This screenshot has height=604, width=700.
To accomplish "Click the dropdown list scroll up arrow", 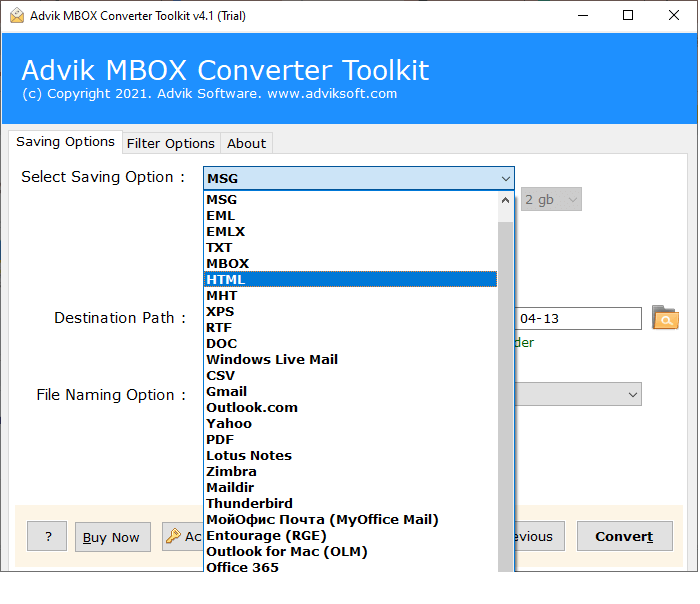I will pyautogui.click(x=505, y=200).
